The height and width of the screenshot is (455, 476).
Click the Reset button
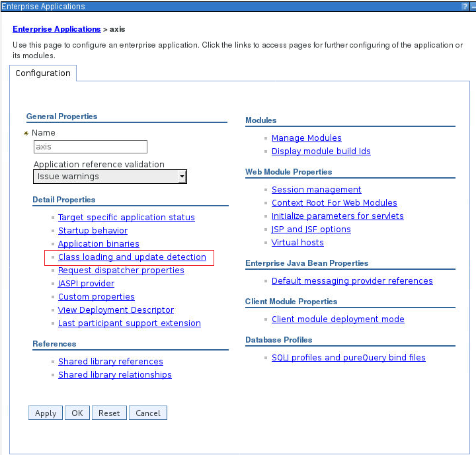109,413
